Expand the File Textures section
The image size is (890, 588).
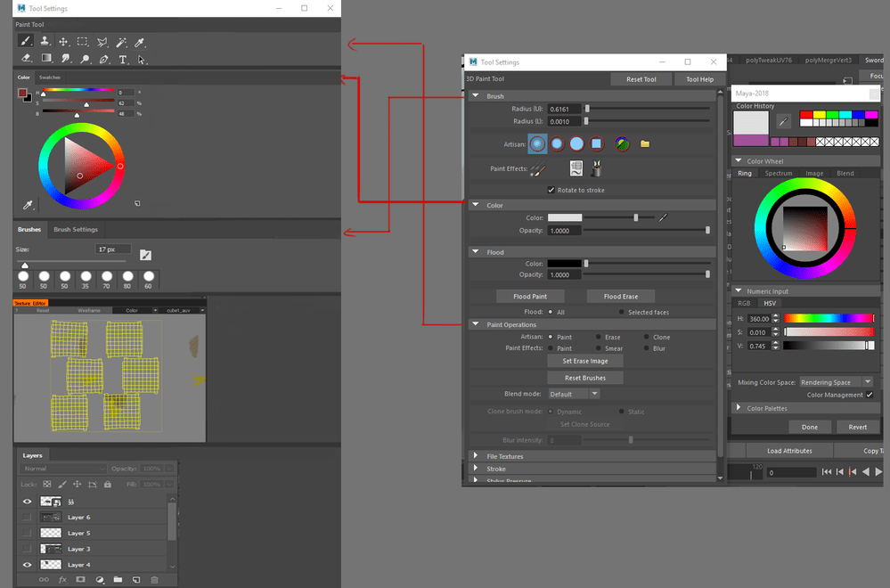coord(476,456)
